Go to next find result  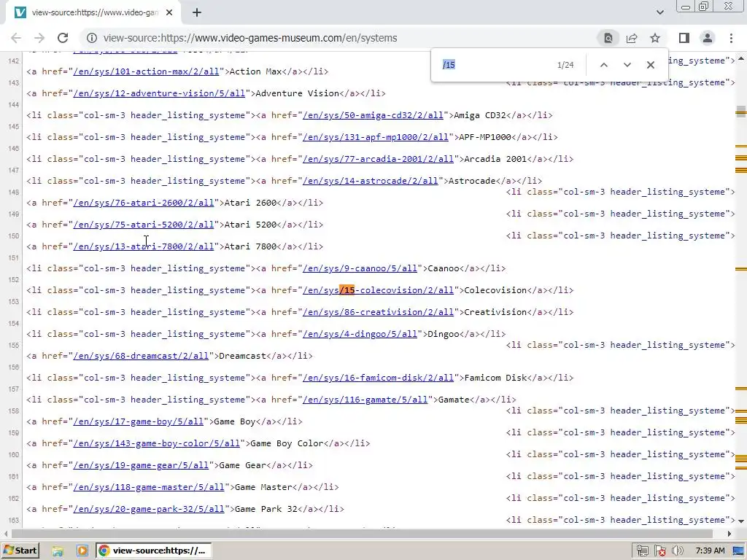[x=627, y=65]
